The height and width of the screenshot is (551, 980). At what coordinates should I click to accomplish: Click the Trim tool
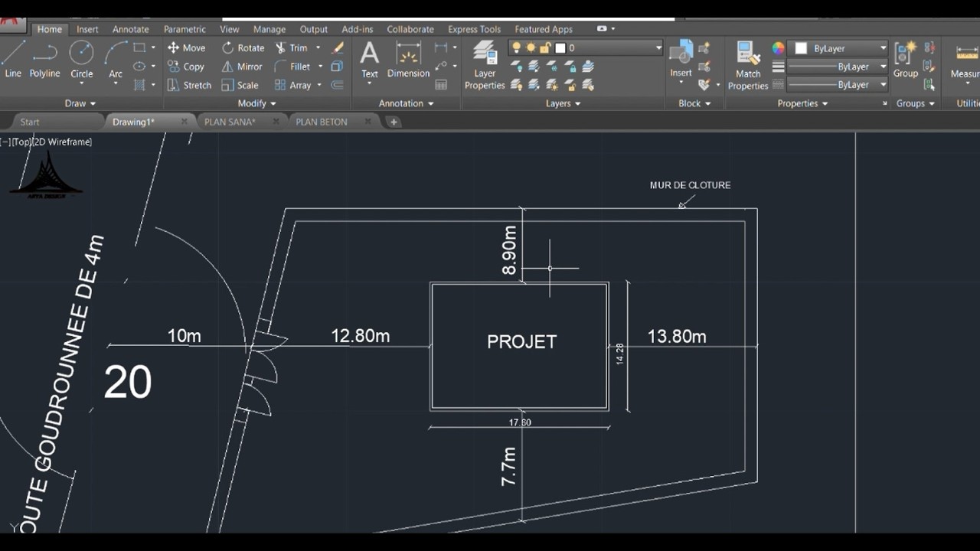tap(291, 47)
